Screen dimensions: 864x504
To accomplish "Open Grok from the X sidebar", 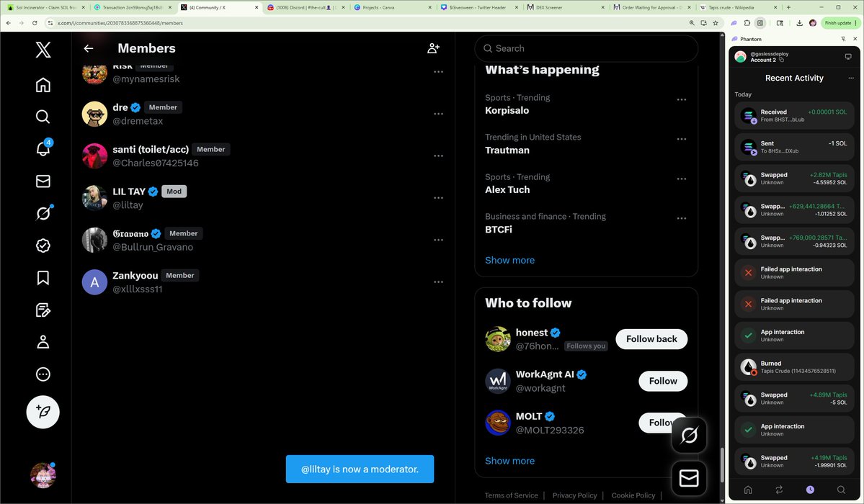I will [x=43, y=213].
